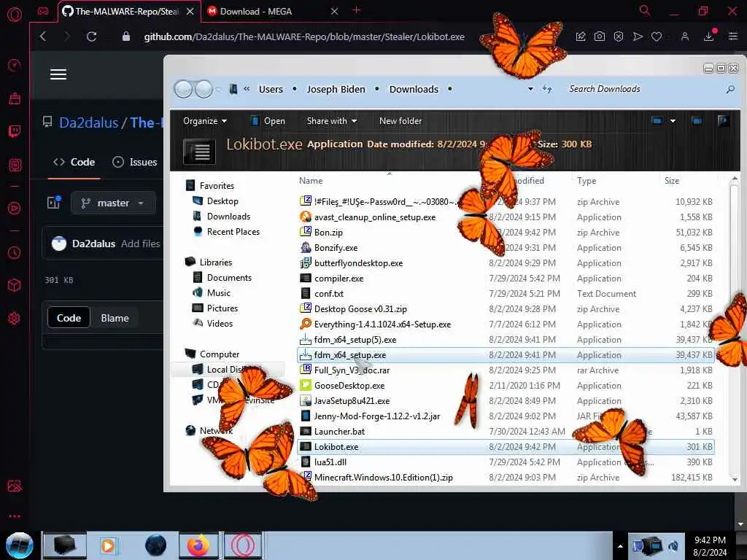Sort files by the Name column header
The width and height of the screenshot is (747, 560).
click(311, 181)
